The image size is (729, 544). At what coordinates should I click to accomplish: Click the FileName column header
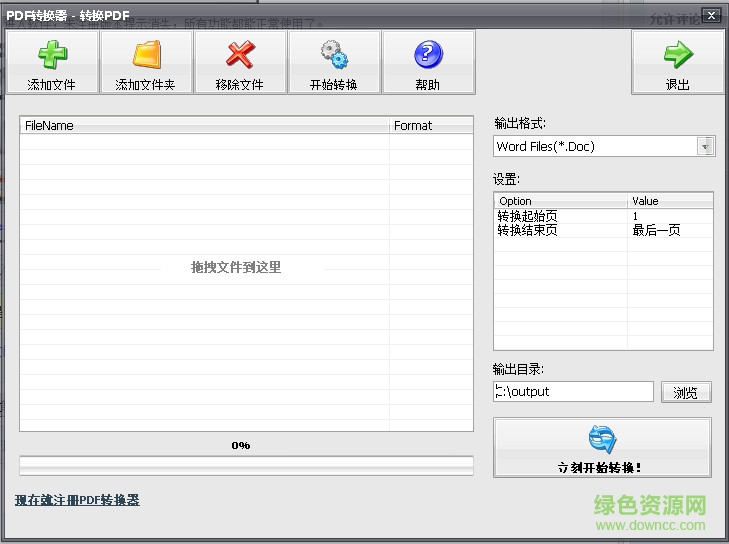tap(204, 126)
